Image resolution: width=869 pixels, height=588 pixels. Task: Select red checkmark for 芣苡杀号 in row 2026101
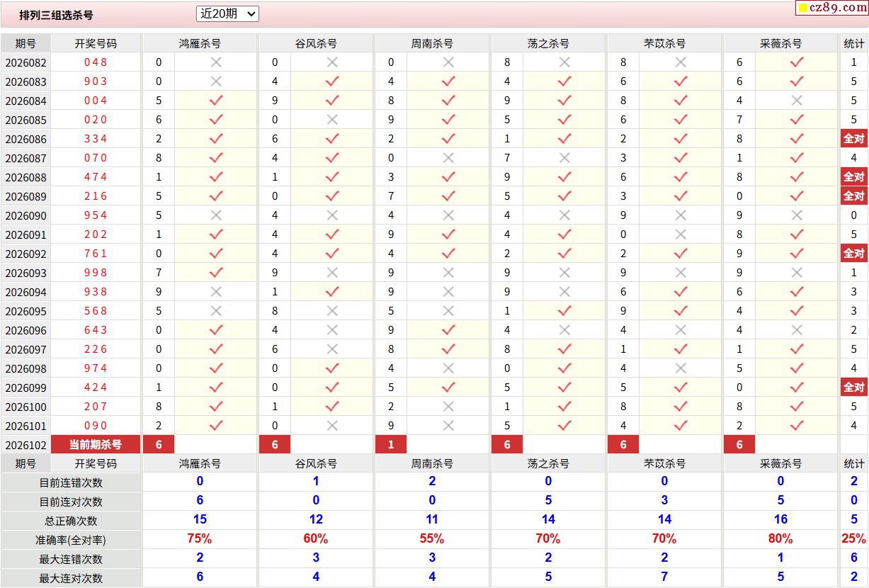681,426
